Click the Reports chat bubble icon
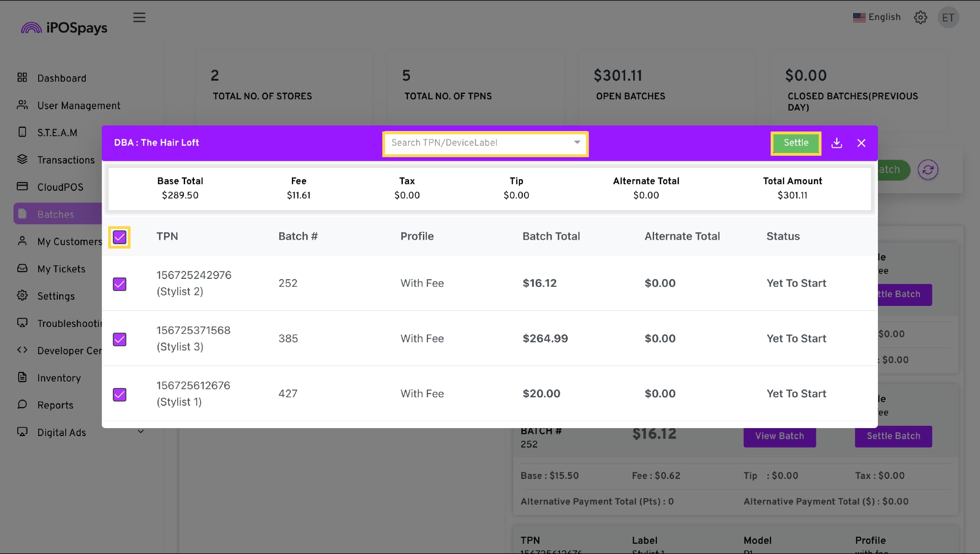 pos(22,404)
